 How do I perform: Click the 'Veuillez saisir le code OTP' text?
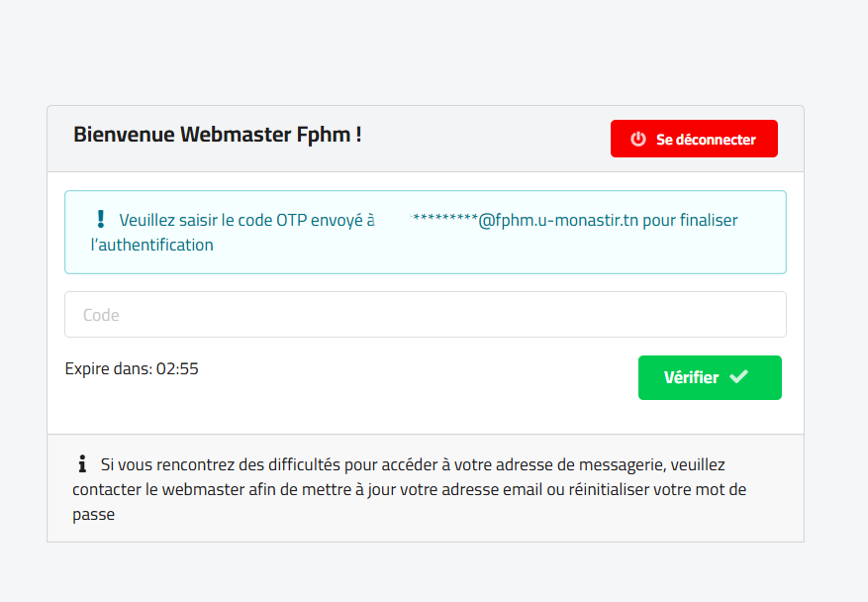tap(246, 221)
